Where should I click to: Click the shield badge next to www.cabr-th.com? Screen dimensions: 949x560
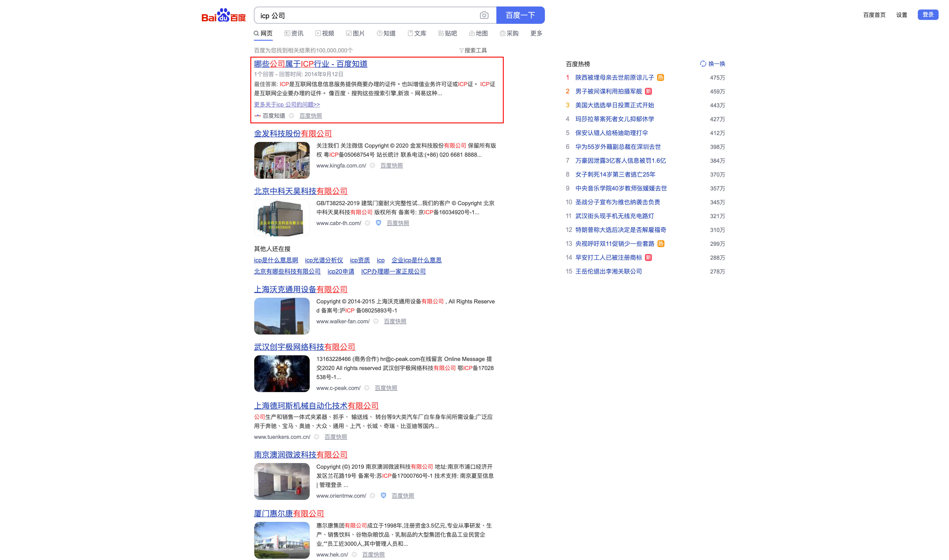click(378, 223)
